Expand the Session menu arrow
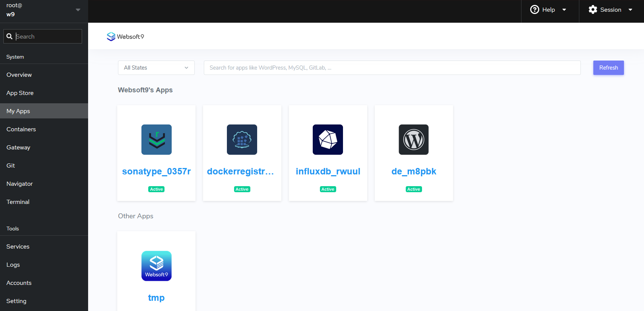 [x=630, y=10]
